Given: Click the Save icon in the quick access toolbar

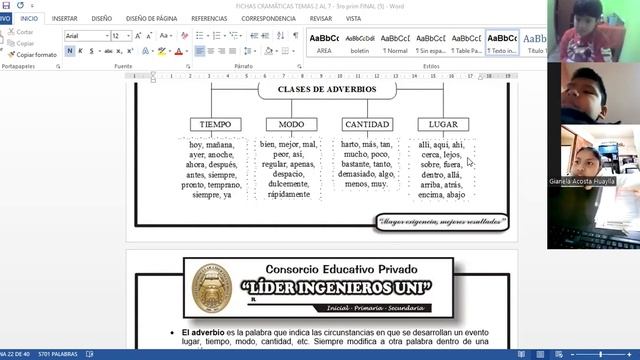Looking at the screenshot, I should (x=6, y=5).
